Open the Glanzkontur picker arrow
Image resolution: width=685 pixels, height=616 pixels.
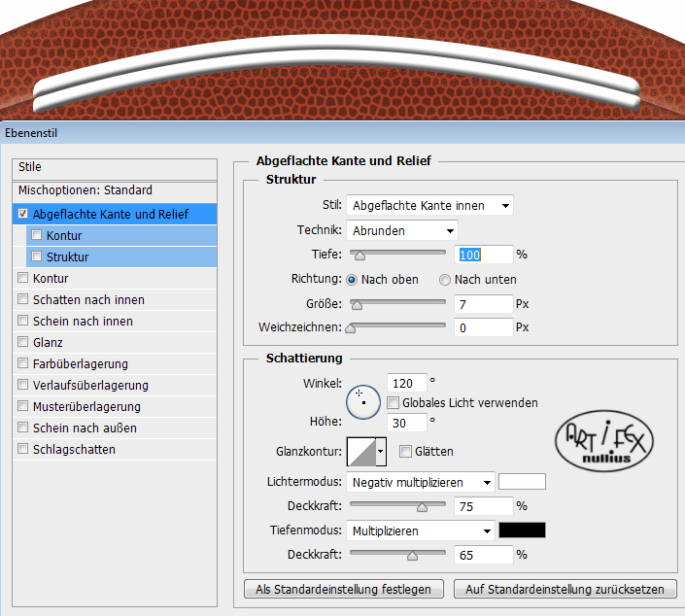(x=381, y=452)
